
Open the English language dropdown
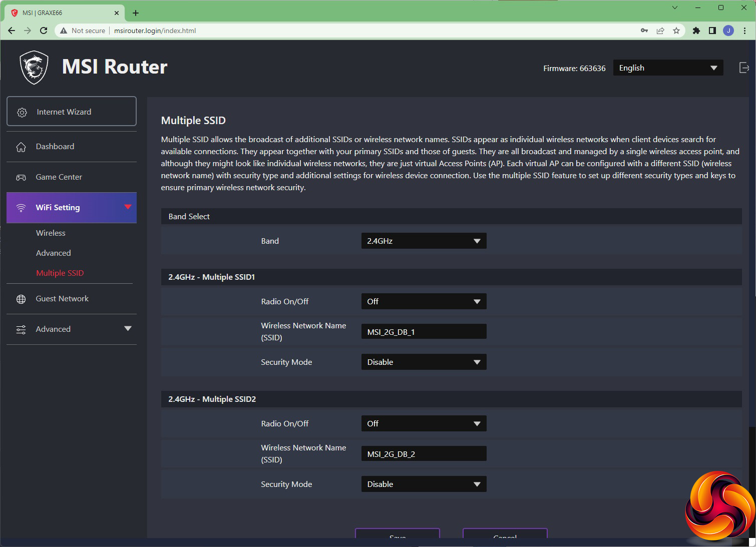tap(668, 68)
